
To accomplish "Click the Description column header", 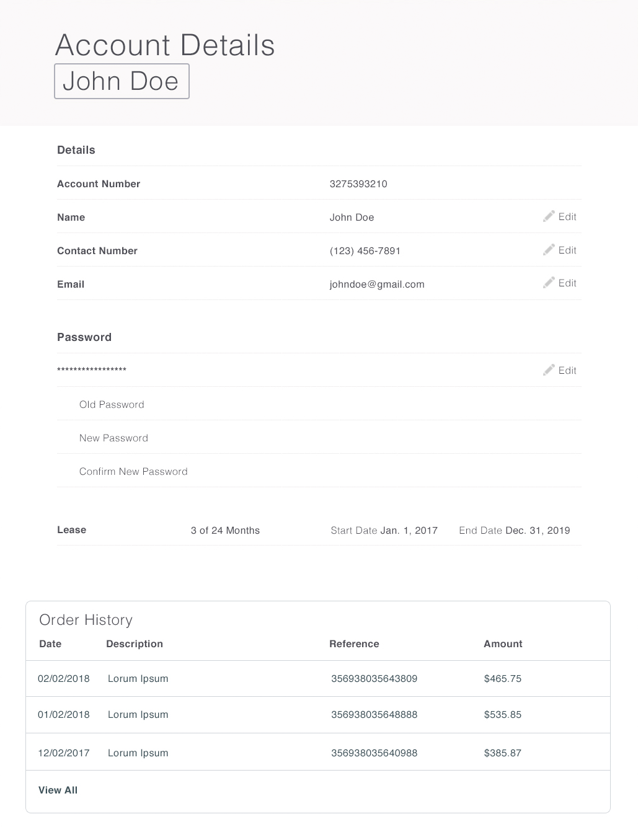I will click(135, 643).
